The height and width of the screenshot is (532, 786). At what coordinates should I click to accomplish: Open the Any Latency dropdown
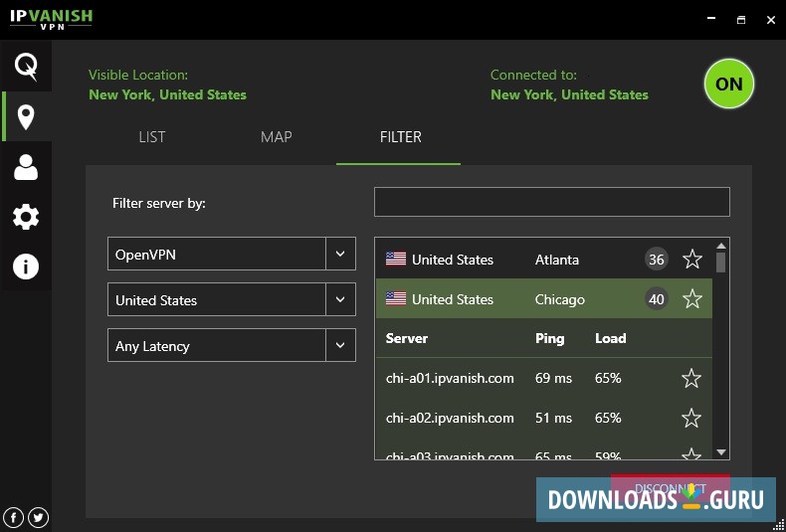click(x=232, y=345)
